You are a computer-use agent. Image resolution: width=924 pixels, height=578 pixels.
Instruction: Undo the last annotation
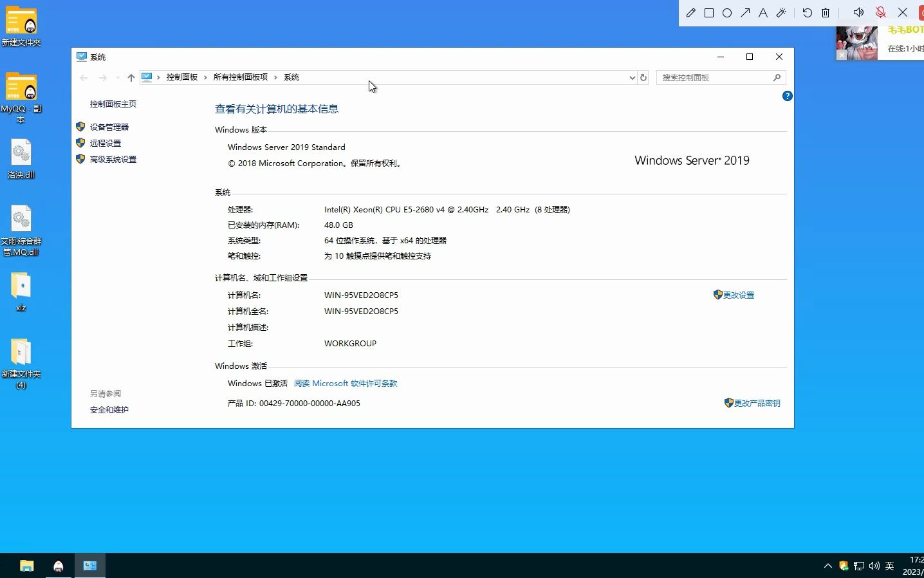[x=808, y=12]
